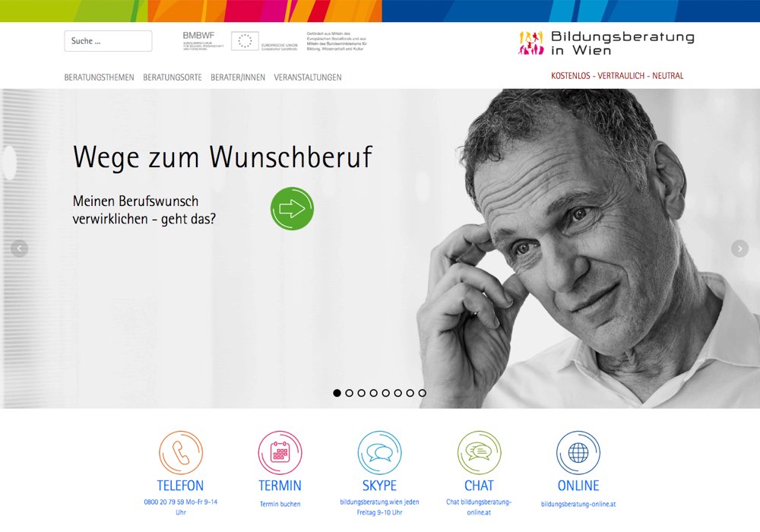This screenshot has width=760, height=532.
Task: Click the orange Telefon phone icon
Action: click(x=181, y=452)
